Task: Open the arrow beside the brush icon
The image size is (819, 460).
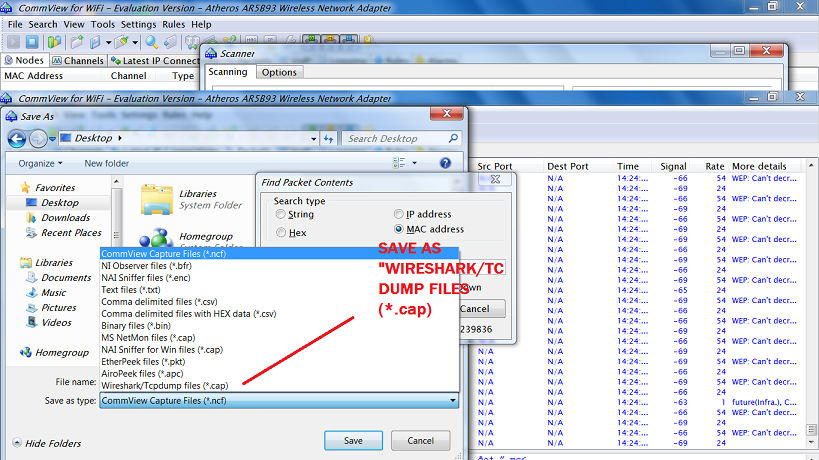Action: pos(135,42)
